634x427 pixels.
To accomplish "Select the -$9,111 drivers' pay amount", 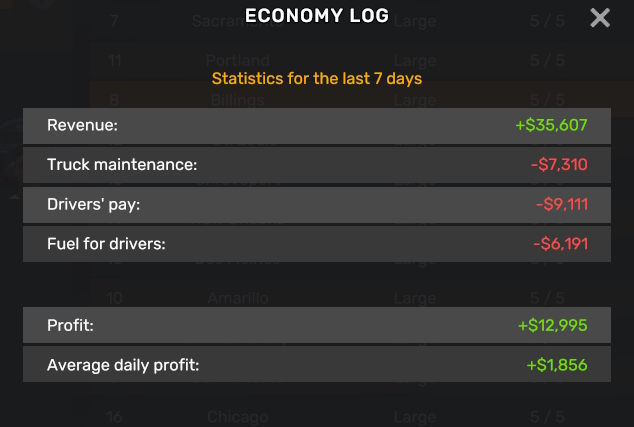I will pyautogui.click(x=562, y=205).
